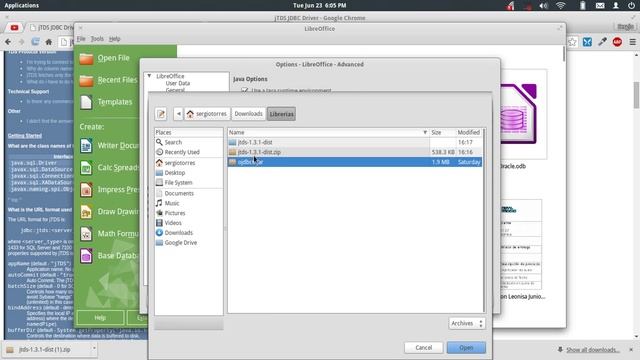The height and width of the screenshot is (360, 640).
Task: Open Music in Places sidebar
Action: (189, 203)
